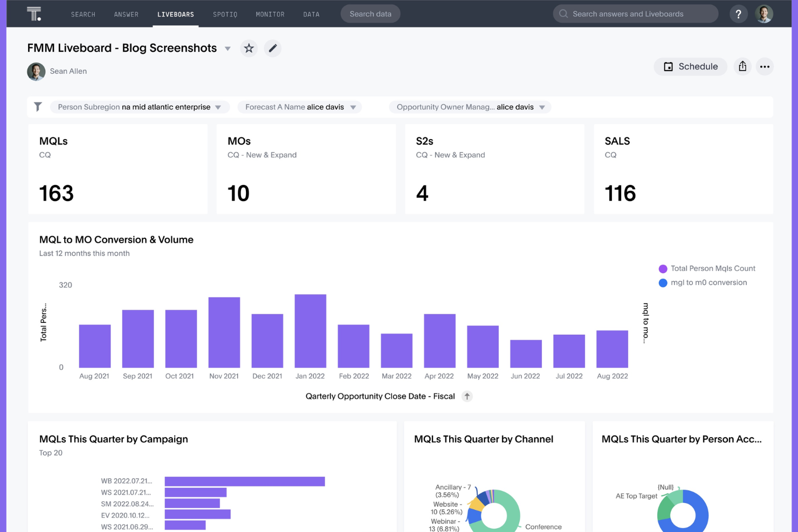
Task: Click the Webinar - 13 donut label
Action: [x=445, y=526]
